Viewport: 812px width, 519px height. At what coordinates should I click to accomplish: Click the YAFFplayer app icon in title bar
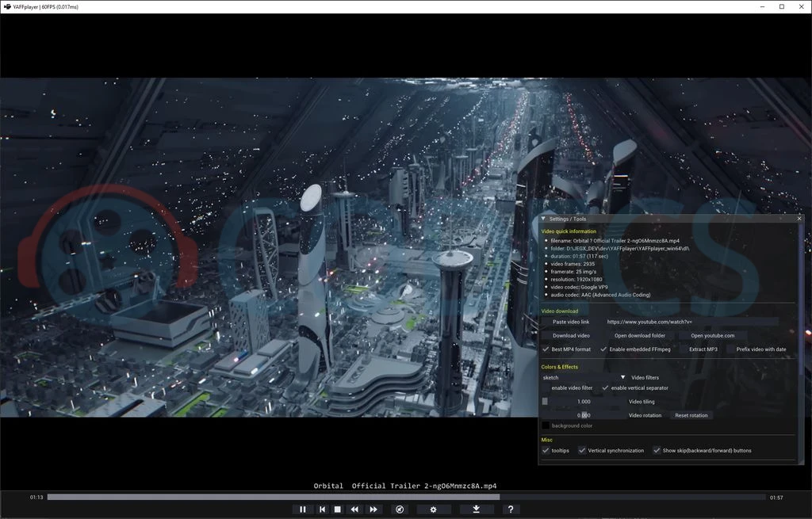(x=6, y=6)
